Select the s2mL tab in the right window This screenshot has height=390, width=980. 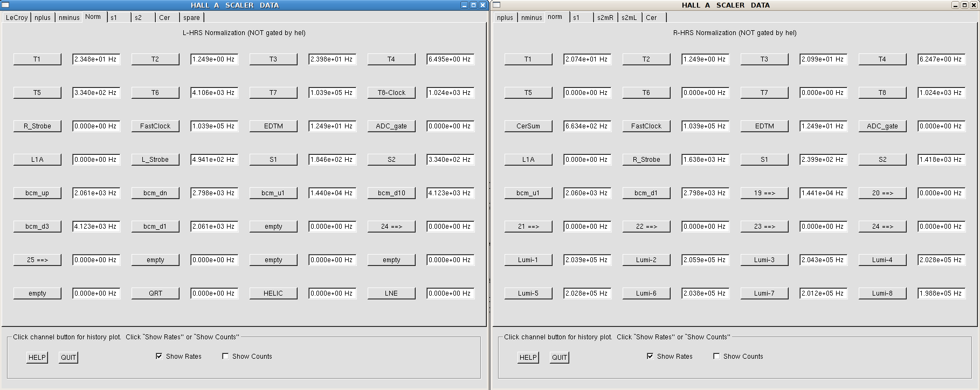pyautogui.click(x=629, y=17)
